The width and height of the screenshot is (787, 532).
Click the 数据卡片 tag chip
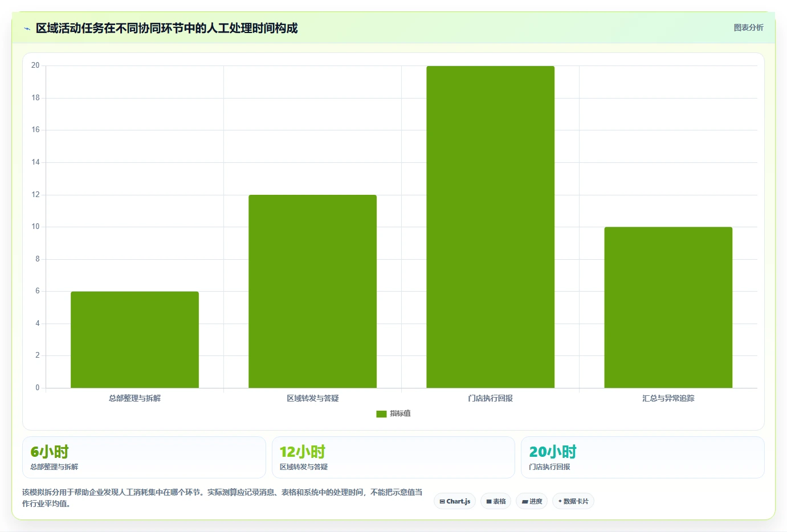[x=573, y=501]
